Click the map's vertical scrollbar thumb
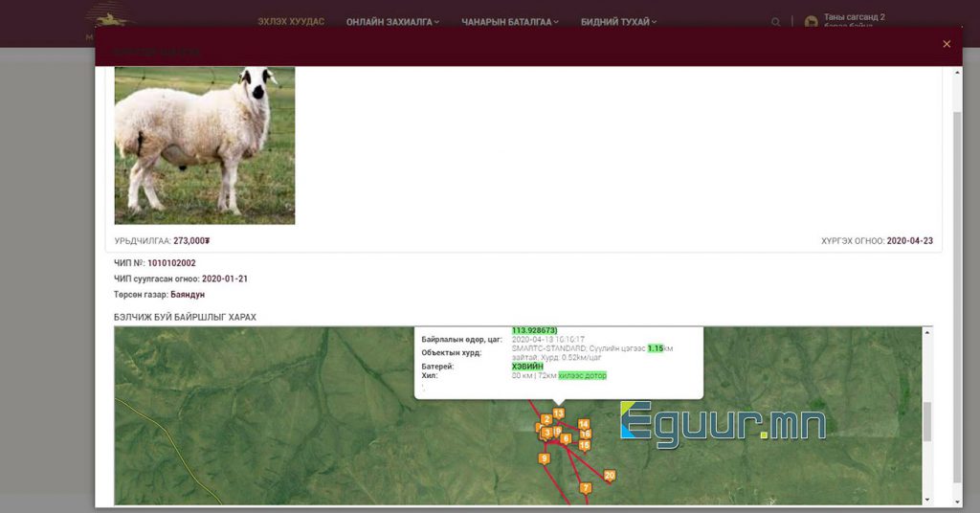980x513 pixels. [x=925, y=421]
